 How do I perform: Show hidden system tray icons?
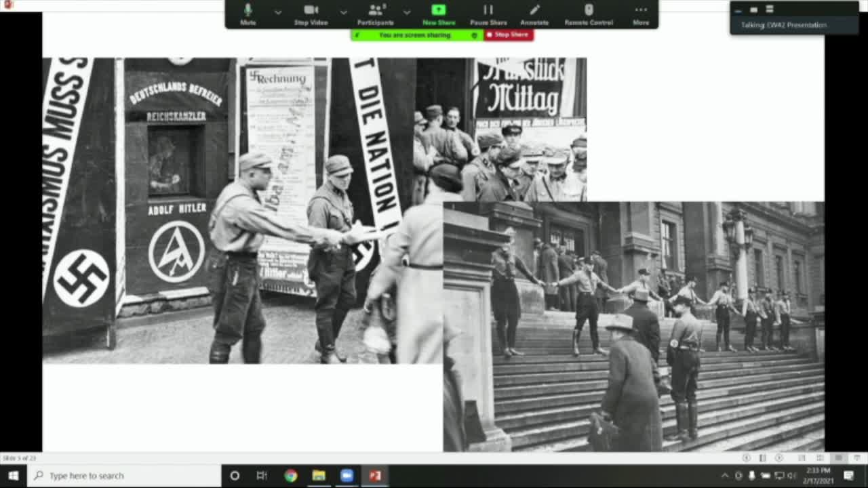pos(724,476)
